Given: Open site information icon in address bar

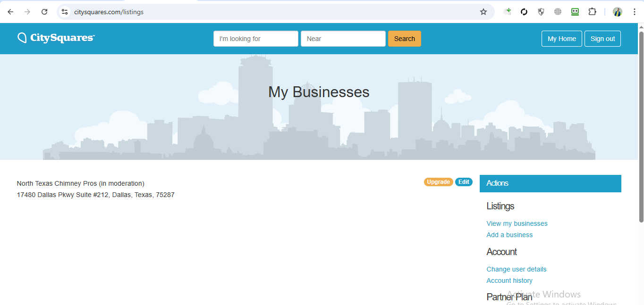Looking at the screenshot, I should [x=65, y=12].
